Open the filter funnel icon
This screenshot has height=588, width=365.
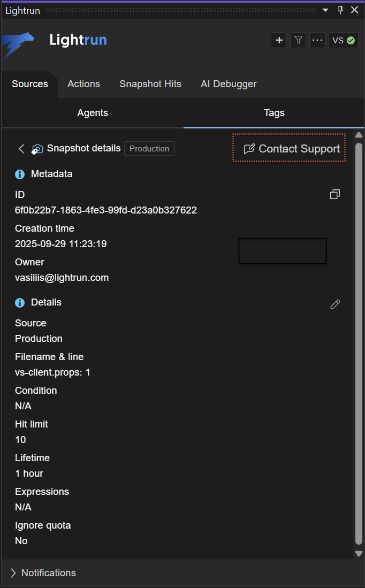pyautogui.click(x=298, y=40)
